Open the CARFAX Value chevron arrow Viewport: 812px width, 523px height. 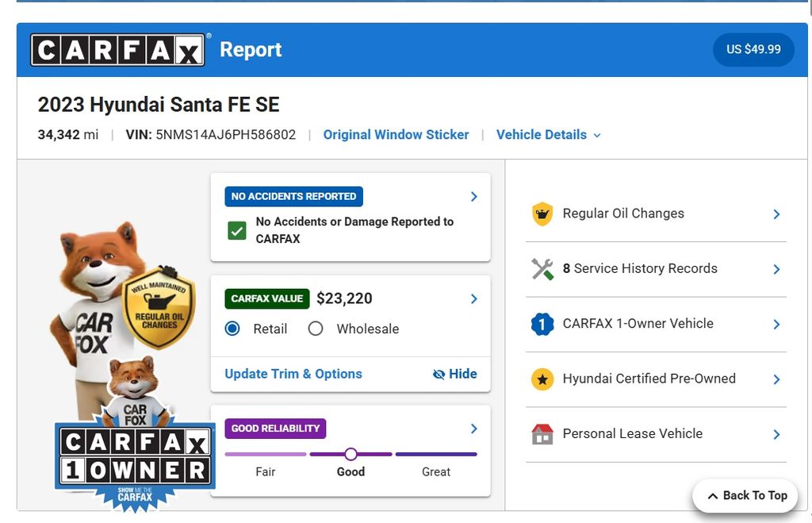click(474, 298)
